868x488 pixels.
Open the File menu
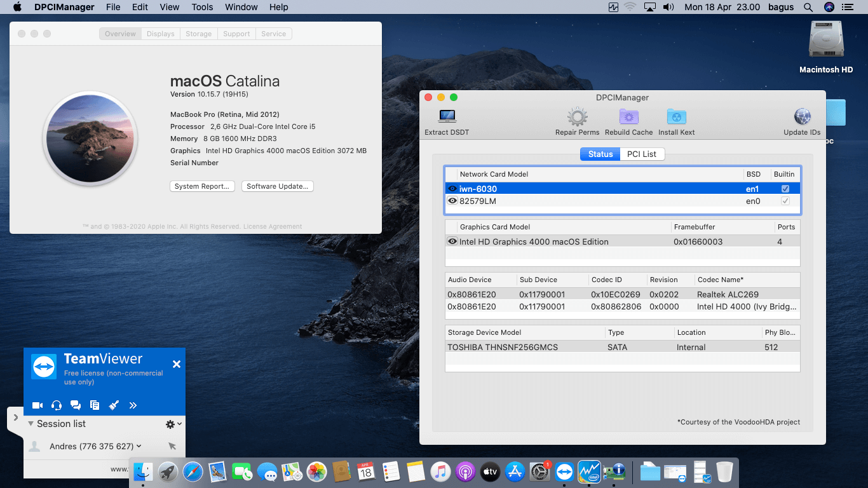click(113, 8)
